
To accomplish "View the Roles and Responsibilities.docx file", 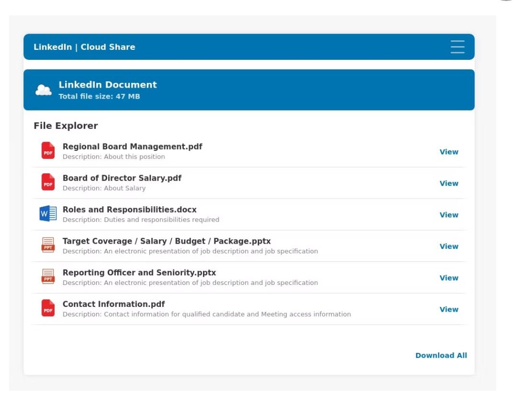I will click(x=449, y=215).
